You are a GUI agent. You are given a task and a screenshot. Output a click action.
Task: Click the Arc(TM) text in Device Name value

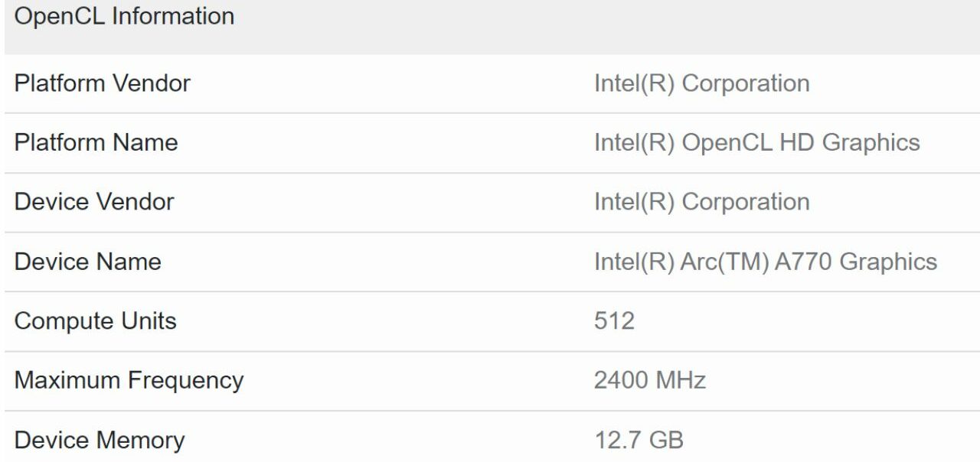coord(724,262)
